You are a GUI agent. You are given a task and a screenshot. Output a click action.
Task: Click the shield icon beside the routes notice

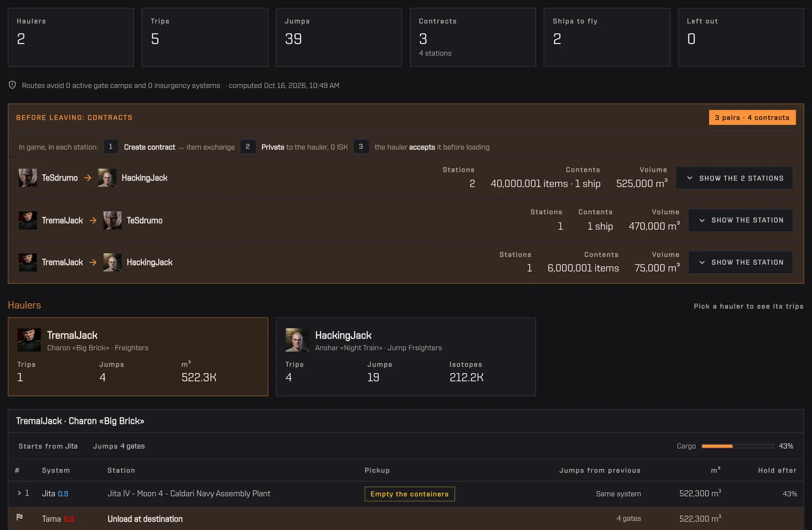coord(12,85)
